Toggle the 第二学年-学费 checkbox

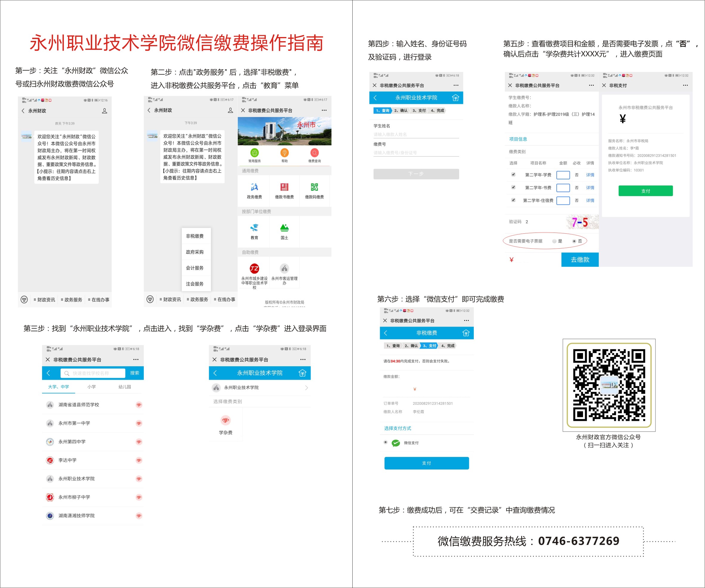coord(513,174)
